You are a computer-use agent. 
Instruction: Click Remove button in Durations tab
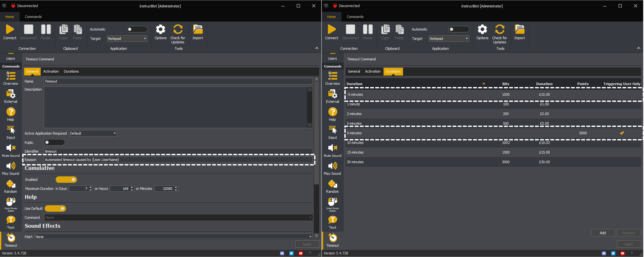click(629, 233)
